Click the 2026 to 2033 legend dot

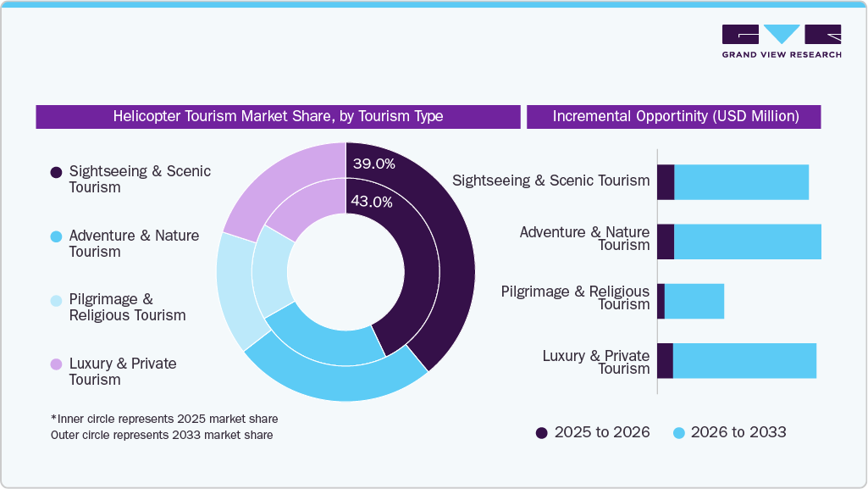click(678, 433)
